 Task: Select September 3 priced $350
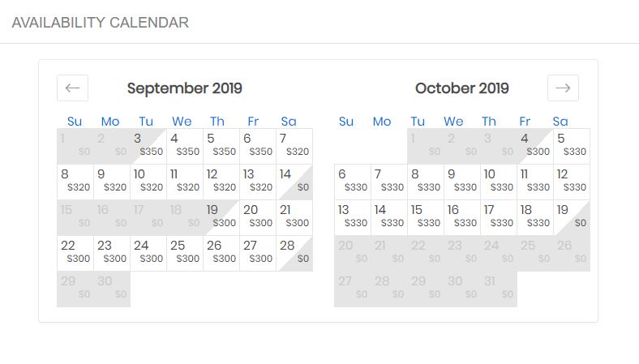coord(148,146)
